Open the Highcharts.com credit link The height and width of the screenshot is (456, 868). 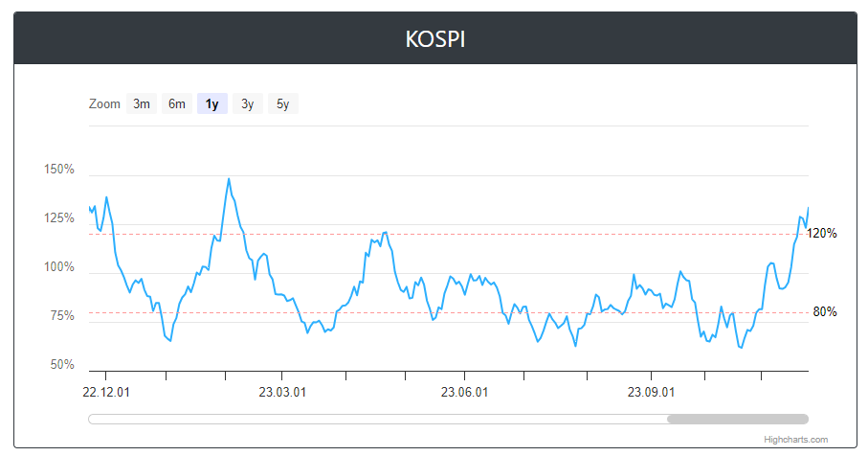tap(795, 440)
